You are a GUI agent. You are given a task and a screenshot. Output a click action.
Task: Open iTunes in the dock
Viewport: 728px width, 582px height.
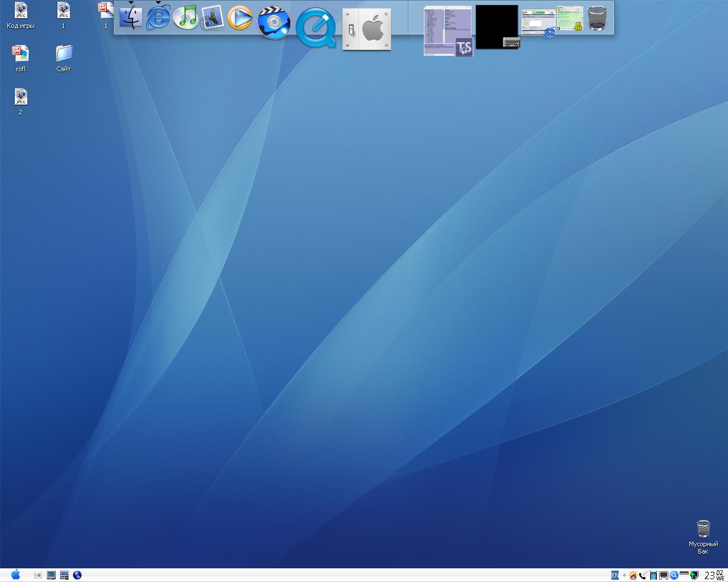pyautogui.click(x=185, y=18)
